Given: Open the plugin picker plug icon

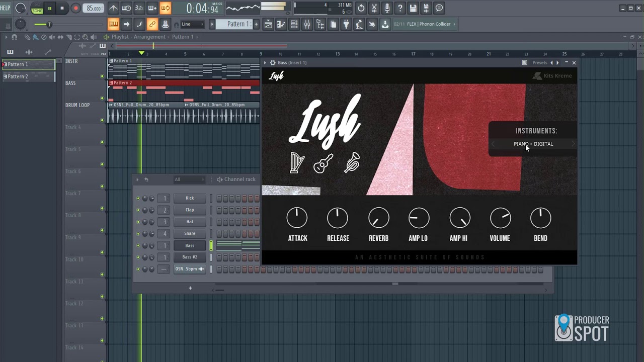Looking at the screenshot, I should [346, 24].
